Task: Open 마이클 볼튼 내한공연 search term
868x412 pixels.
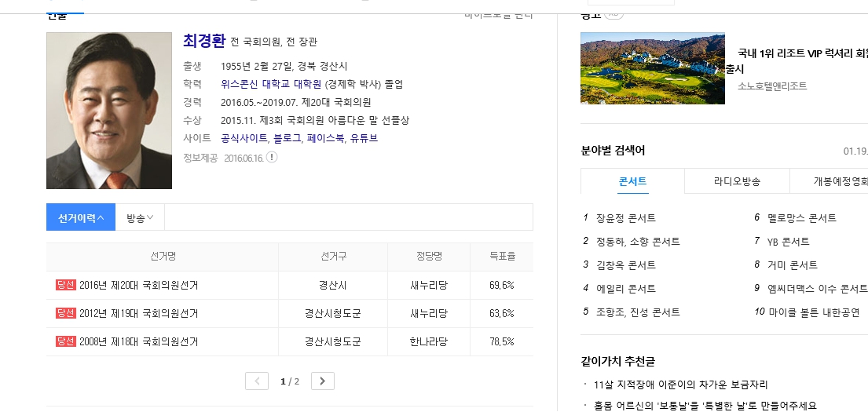Action: 814,312
